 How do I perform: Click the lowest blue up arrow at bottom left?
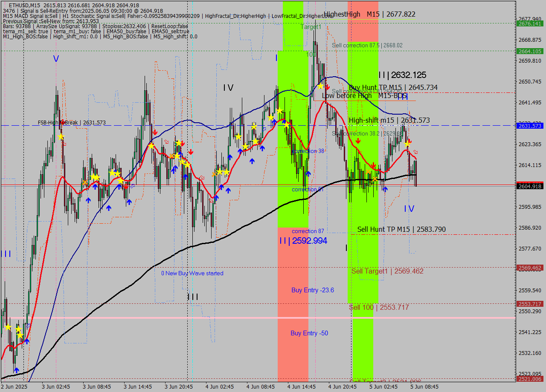click(x=16, y=370)
